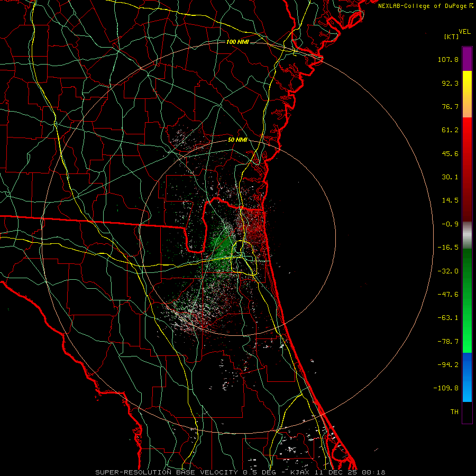Select the -109.8 velocity scale value
476x476 pixels.
click(446, 388)
